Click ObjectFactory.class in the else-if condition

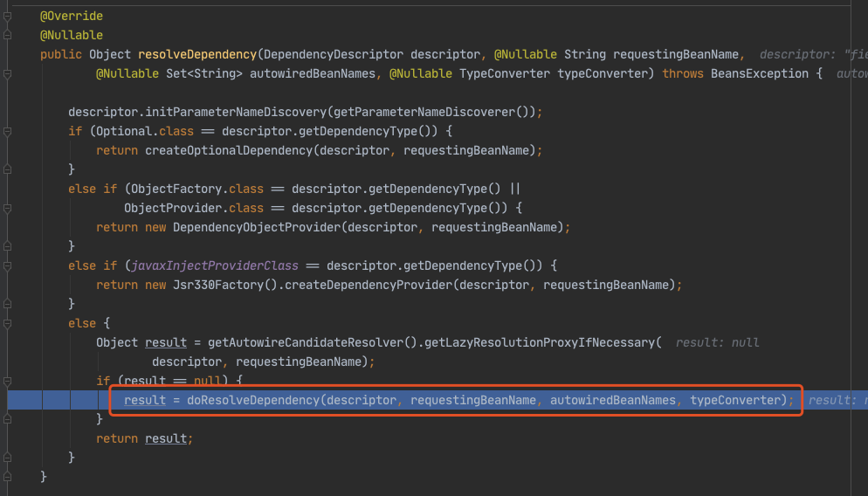(197, 189)
